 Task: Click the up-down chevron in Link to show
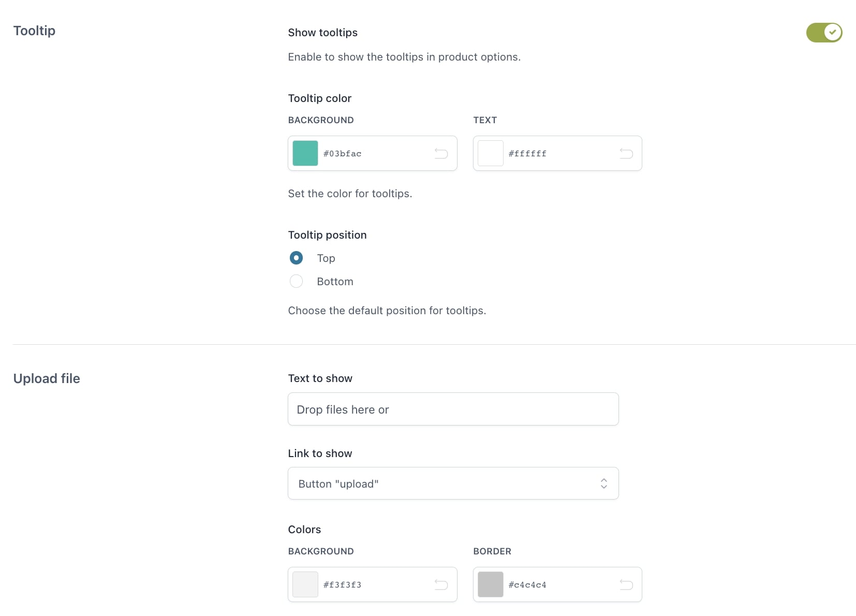coord(603,483)
